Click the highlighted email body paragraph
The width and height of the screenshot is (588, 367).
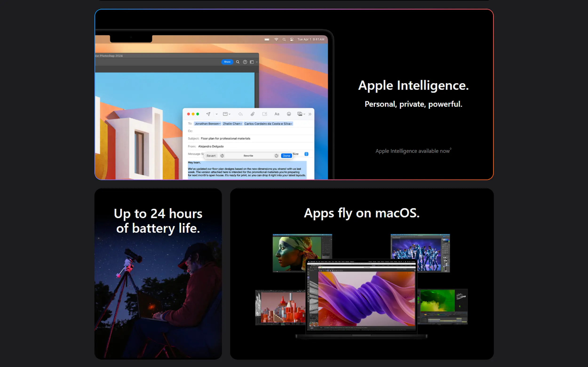click(x=247, y=172)
